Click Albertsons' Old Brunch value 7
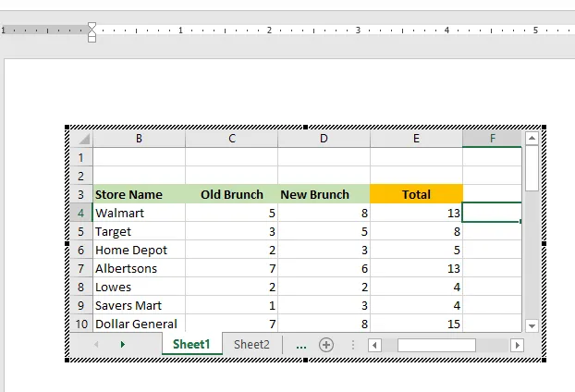 [232, 268]
